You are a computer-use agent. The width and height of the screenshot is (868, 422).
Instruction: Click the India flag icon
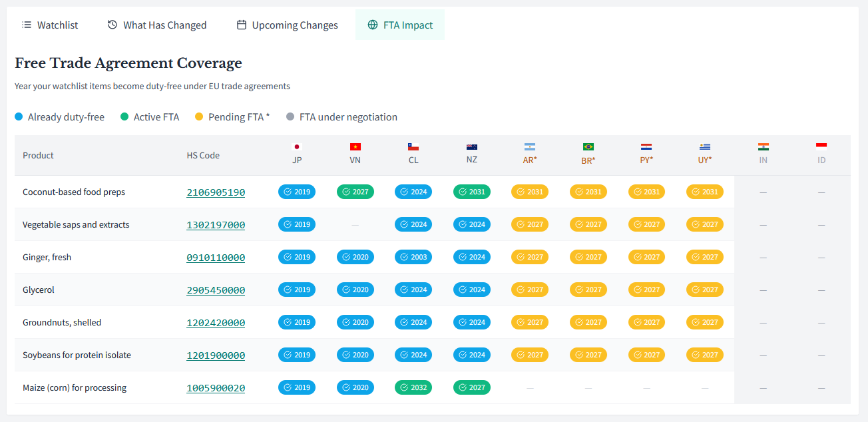[763, 147]
